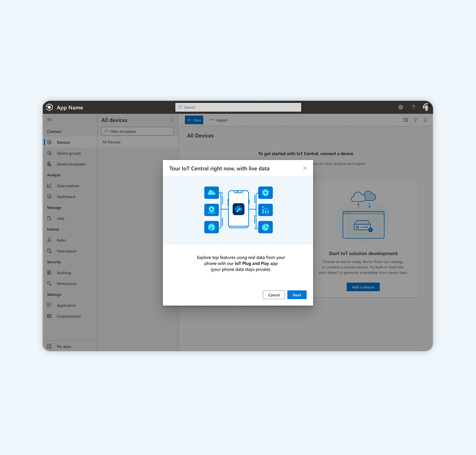Click the 'Analyze' sidebar section label
This screenshot has height=455, width=476.
(x=54, y=175)
